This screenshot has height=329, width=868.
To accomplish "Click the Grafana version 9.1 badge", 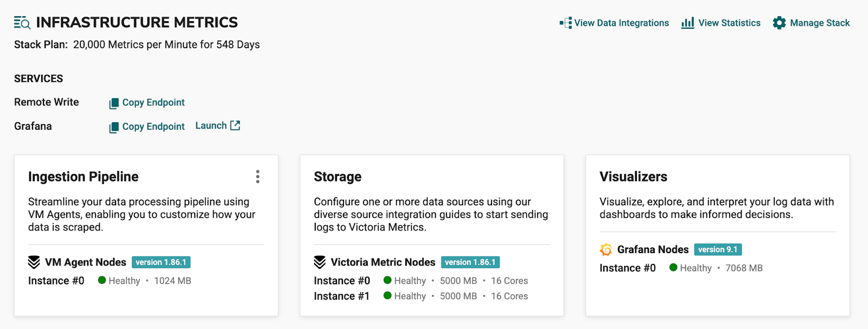I will pyautogui.click(x=718, y=250).
